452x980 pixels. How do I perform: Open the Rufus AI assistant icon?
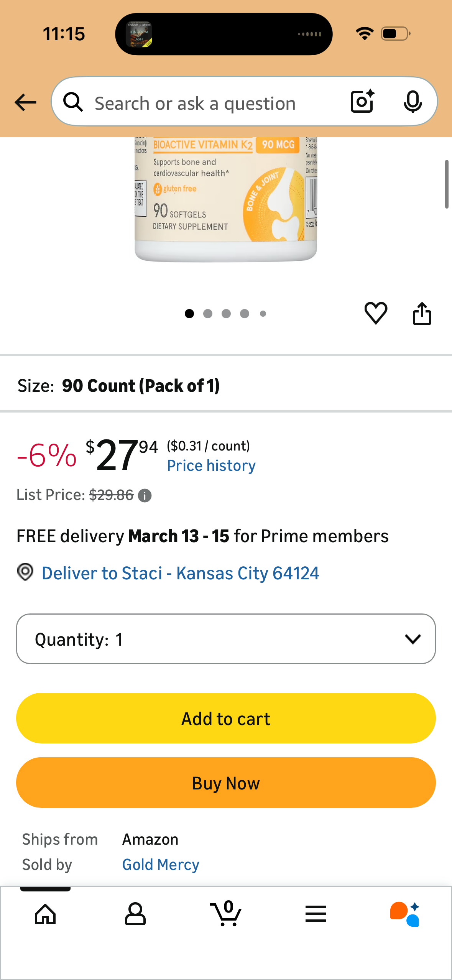click(x=405, y=914)
